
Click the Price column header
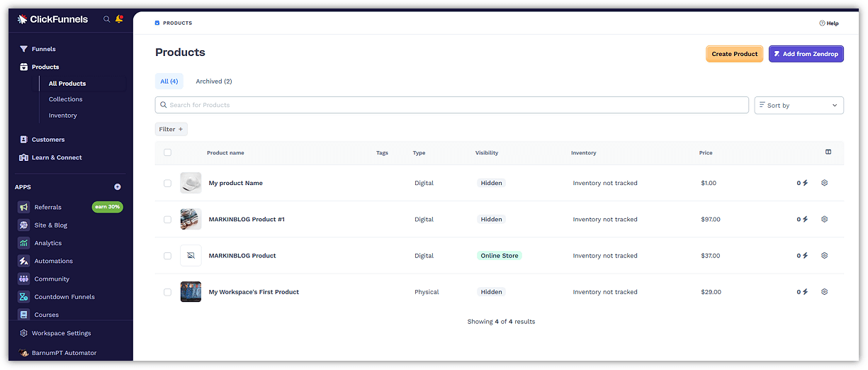[x=706, y=153]
